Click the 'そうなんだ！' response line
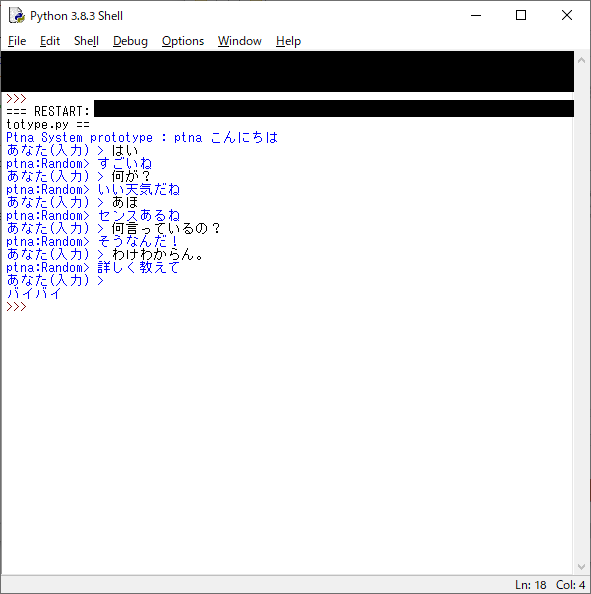The image size is (591, 594). pos(93,241)
